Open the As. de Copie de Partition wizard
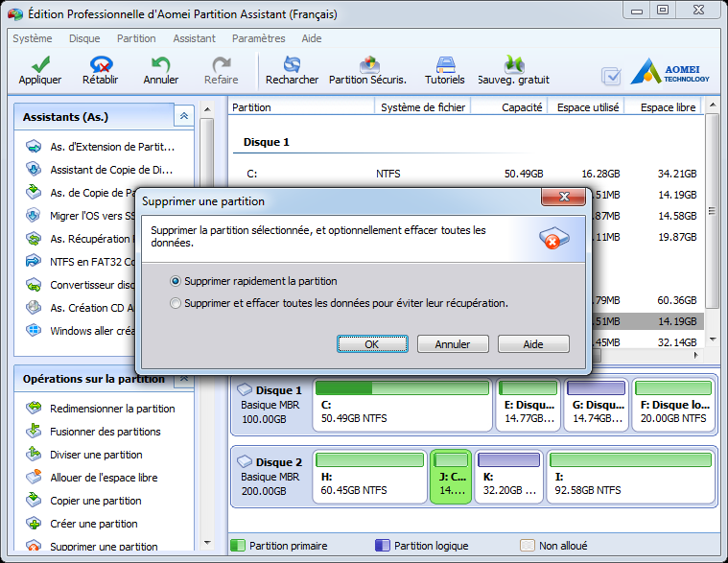The height and width of the screenshot is (563, 728). pos(80,193)
